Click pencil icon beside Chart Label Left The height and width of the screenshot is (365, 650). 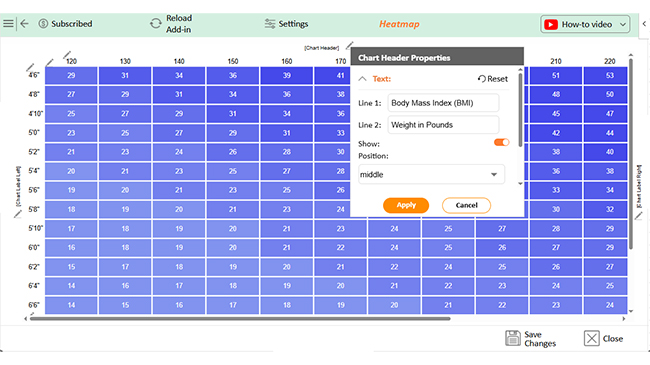17,214
